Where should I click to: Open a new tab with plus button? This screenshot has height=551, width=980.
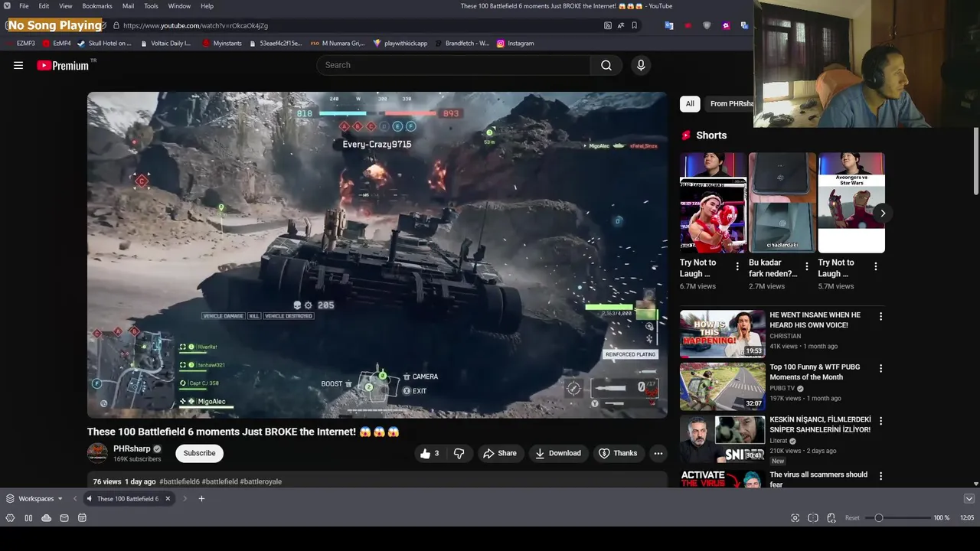coord(201,499)
